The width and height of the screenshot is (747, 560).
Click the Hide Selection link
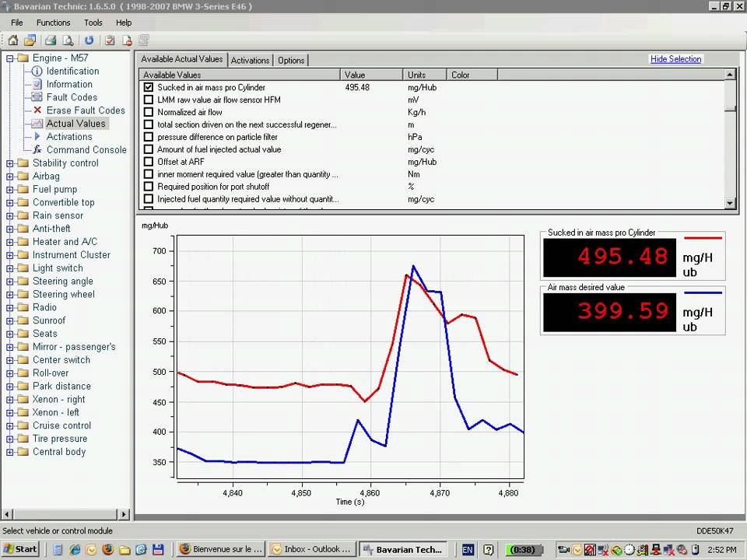coord(675,59)
